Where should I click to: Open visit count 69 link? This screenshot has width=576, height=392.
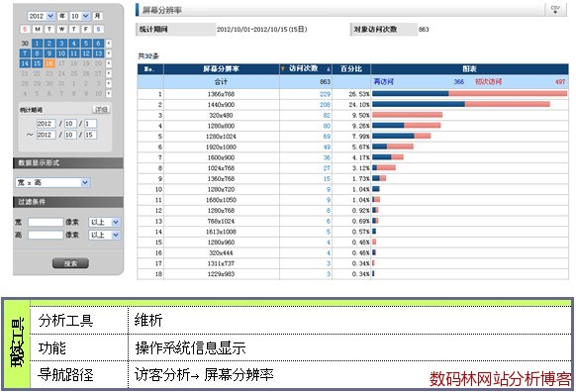(x=327, y=137)
